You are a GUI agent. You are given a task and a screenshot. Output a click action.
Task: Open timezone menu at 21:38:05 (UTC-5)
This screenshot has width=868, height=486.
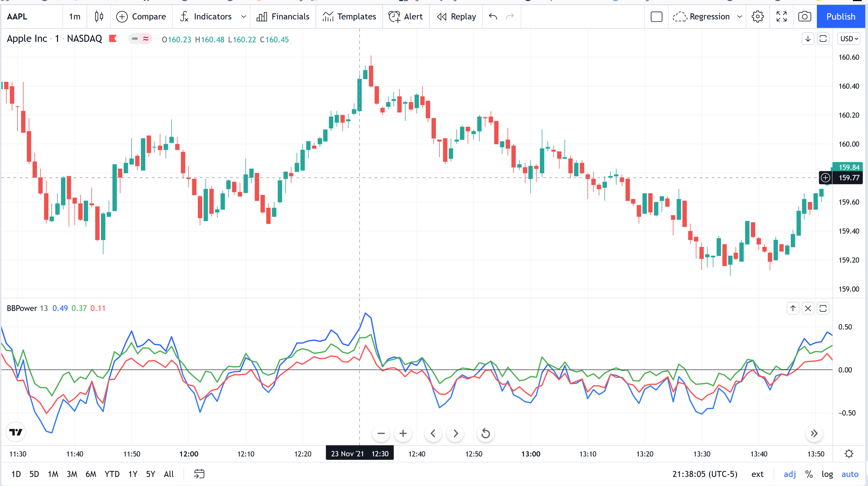[705, 474]
